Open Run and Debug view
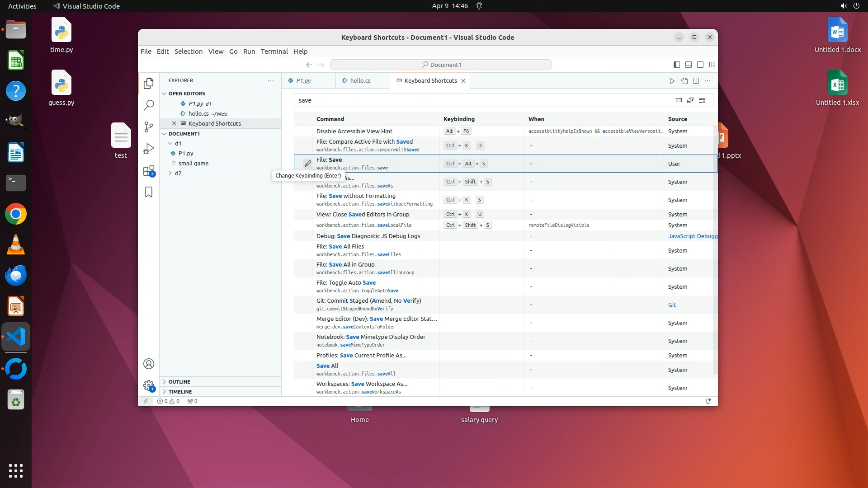Viewport: 868px width, 488px height. [x=149, y=149]
